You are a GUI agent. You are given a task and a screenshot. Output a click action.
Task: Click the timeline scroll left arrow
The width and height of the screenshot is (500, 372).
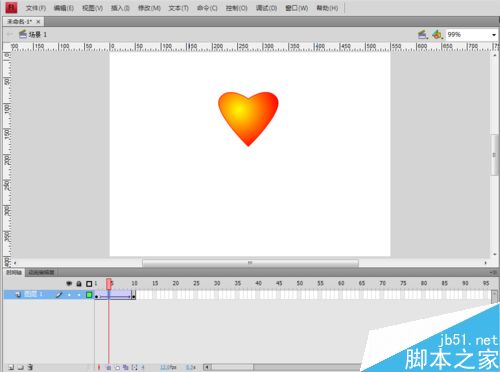(207, 367)
